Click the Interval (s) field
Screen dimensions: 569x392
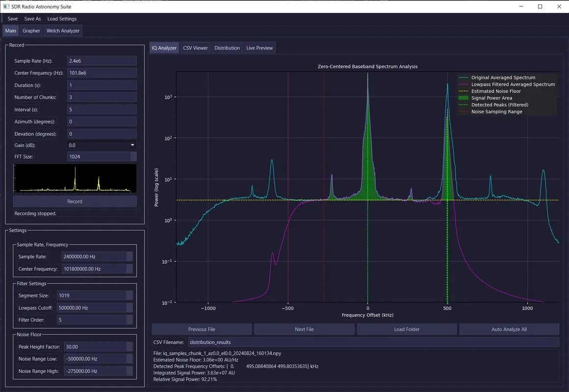tap(102, 109)
